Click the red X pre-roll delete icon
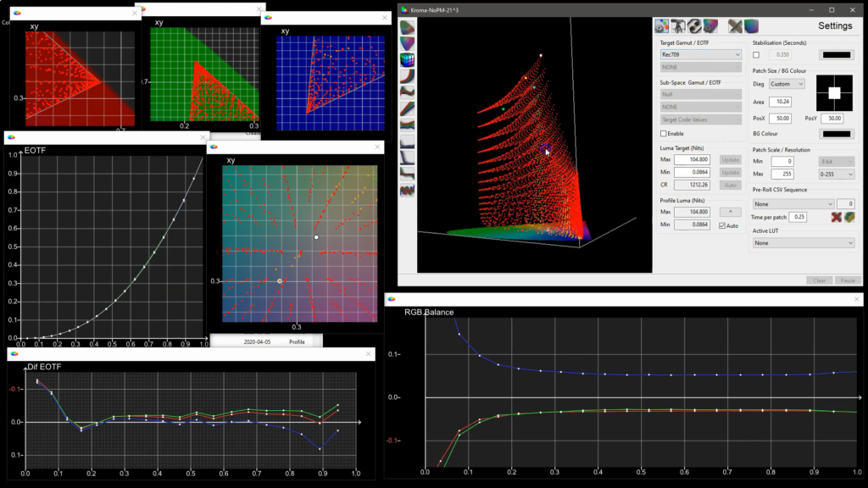Viewport: 868px width, 488px height. [837, 218]
